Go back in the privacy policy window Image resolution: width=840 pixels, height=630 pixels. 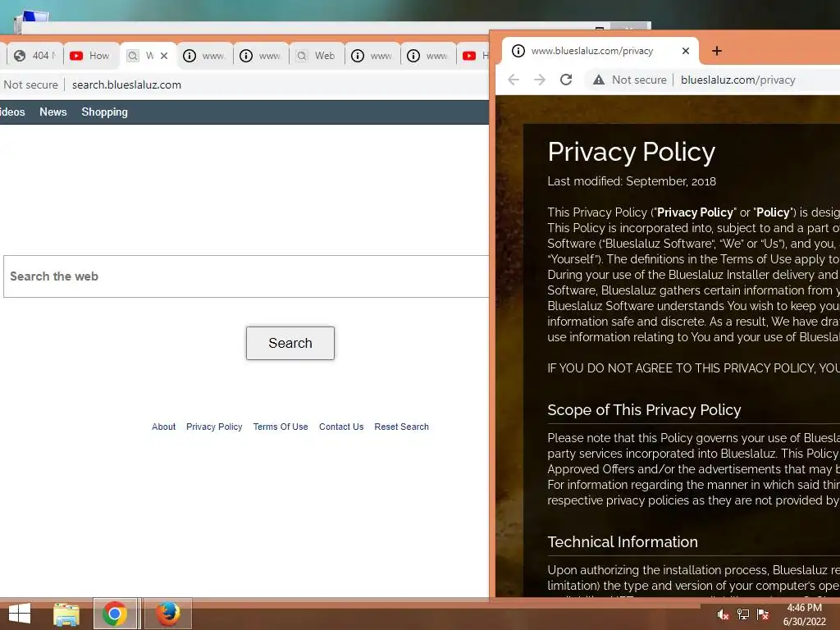(514, 80)
